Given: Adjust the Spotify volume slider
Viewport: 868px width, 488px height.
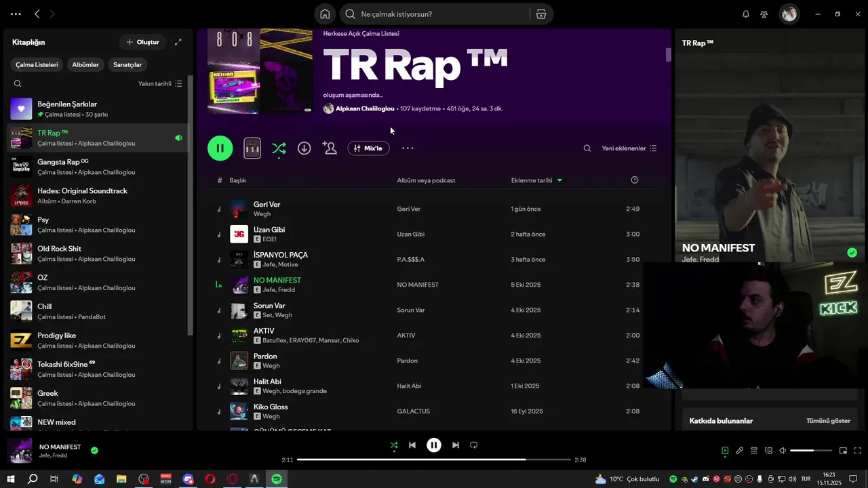Looking at the screenshot, I should [811, 451].
